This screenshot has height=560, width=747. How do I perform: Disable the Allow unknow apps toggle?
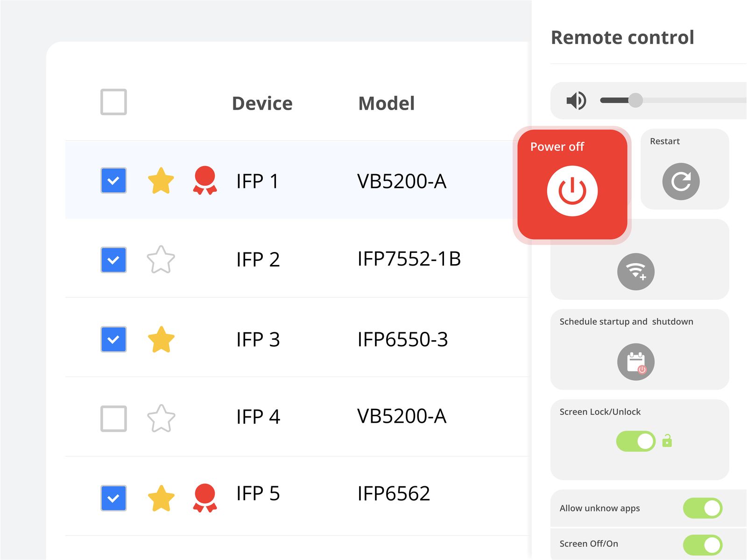(x=702, y=508)
